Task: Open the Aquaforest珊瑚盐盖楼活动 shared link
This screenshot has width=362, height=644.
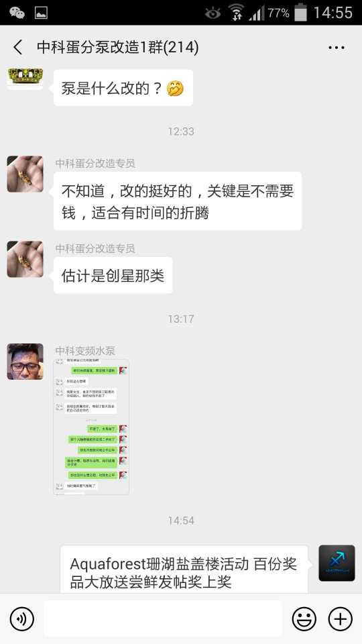Action: coord(184,570)
